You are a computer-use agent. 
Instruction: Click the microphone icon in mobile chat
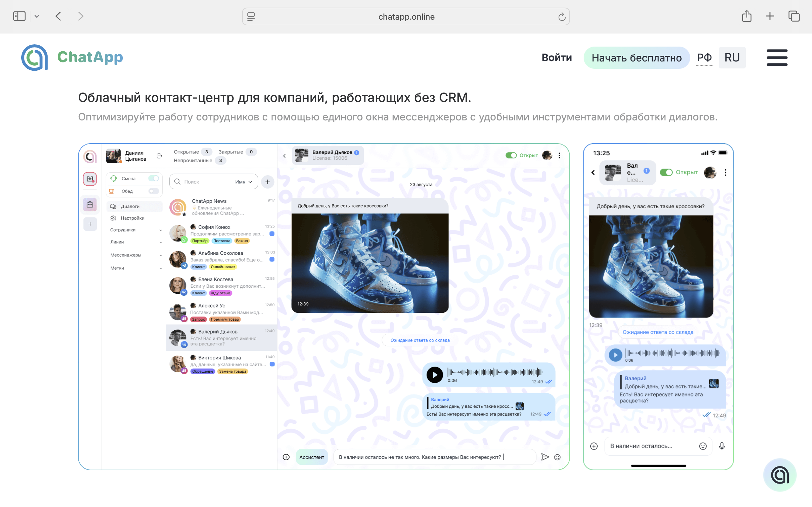point(722,446)
